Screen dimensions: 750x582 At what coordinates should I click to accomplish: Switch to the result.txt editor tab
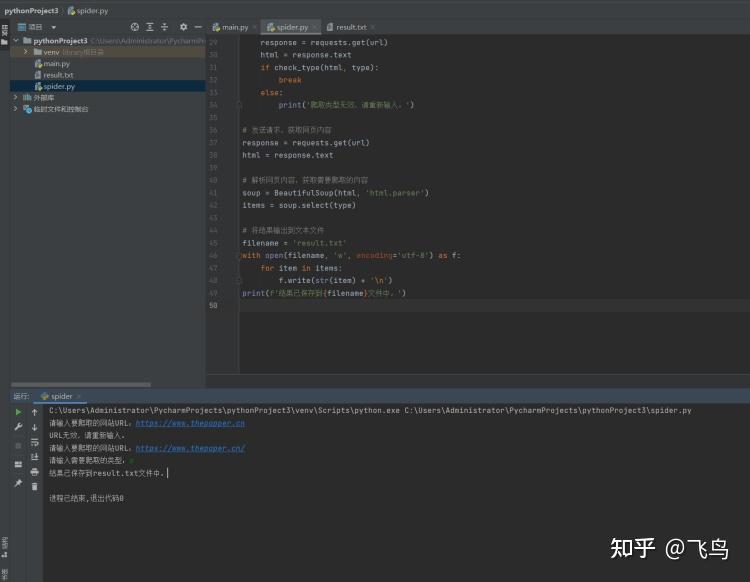click(351, 27)
